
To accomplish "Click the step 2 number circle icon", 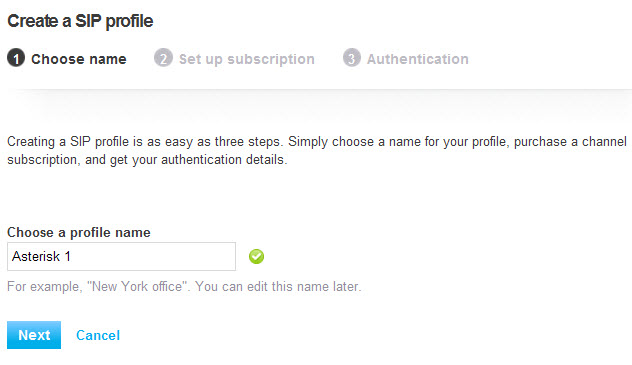I will tap(163, 58).
